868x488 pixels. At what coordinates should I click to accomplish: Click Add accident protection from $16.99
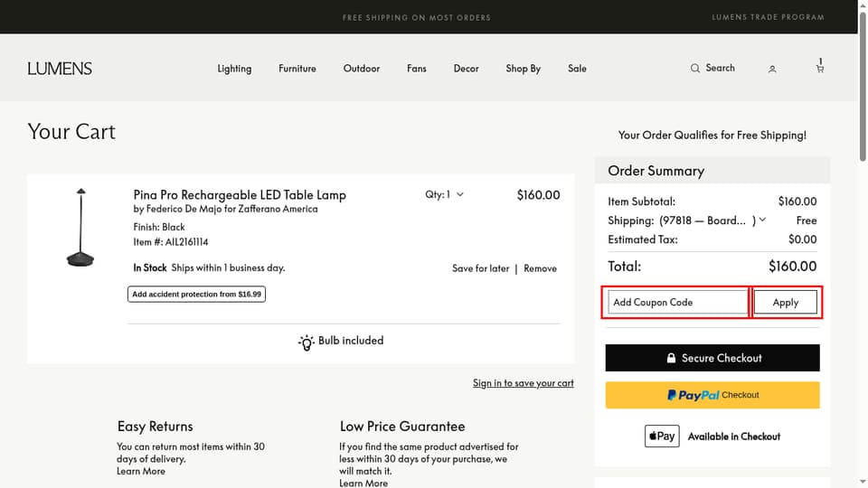point(196,294)
